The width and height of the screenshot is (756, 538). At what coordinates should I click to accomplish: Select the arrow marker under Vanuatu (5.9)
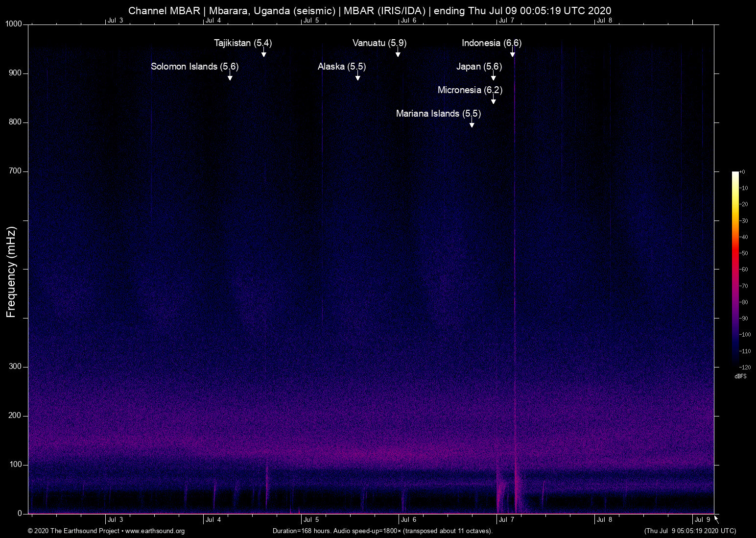pyautogui.click(x=398, y=53)
